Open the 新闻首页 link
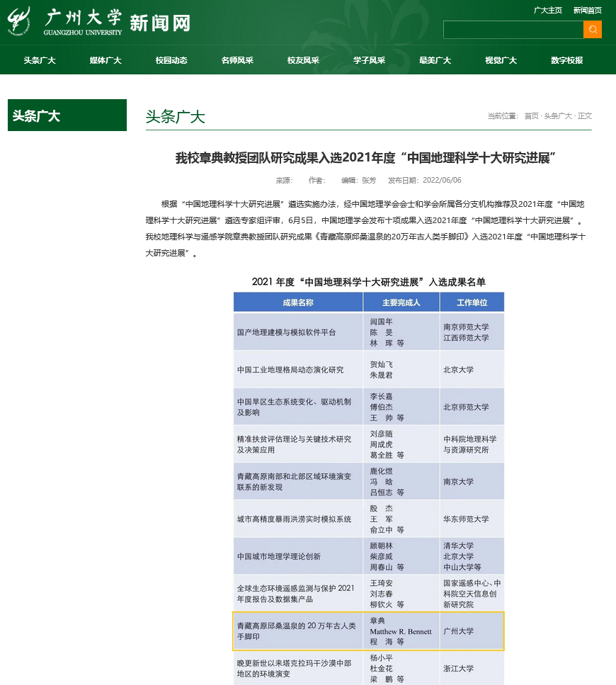The image size is (616, 685). pos(587,10)
